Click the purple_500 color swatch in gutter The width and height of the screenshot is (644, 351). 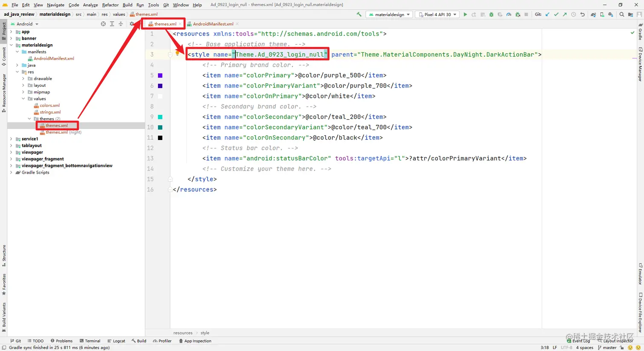tap(160, 75)
